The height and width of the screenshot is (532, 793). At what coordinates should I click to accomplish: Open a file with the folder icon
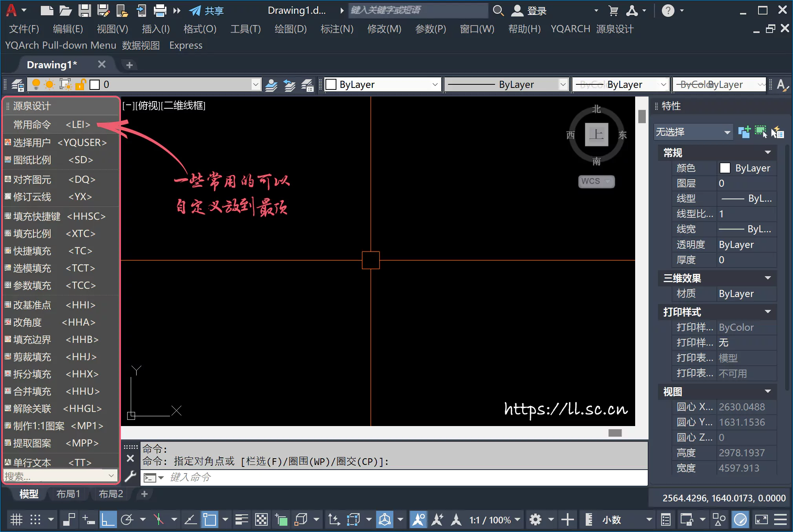[x=66, y=11]
